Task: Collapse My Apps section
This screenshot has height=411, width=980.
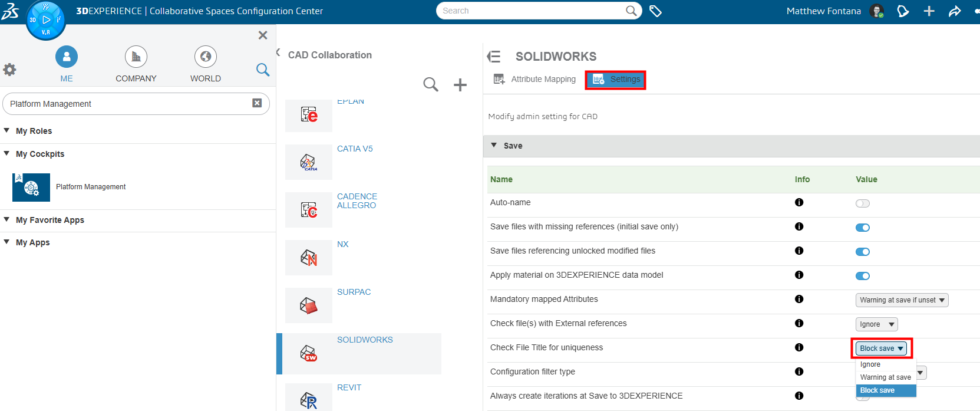Action: (6, 242)
